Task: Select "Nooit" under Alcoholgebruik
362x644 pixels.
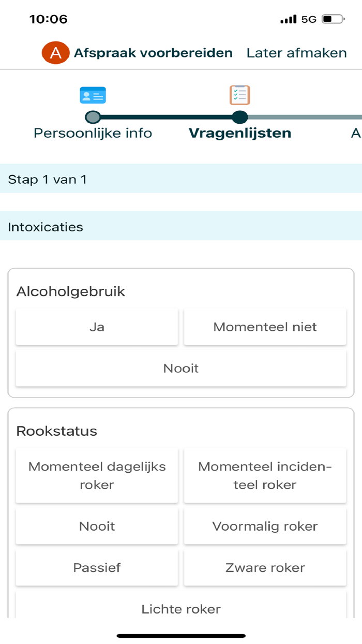Action: point(181,368)
